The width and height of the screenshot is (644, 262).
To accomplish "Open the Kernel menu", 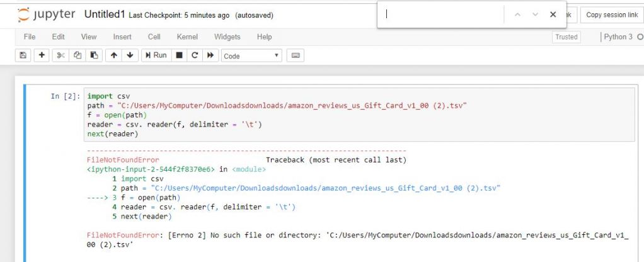I will coord(187,37).
